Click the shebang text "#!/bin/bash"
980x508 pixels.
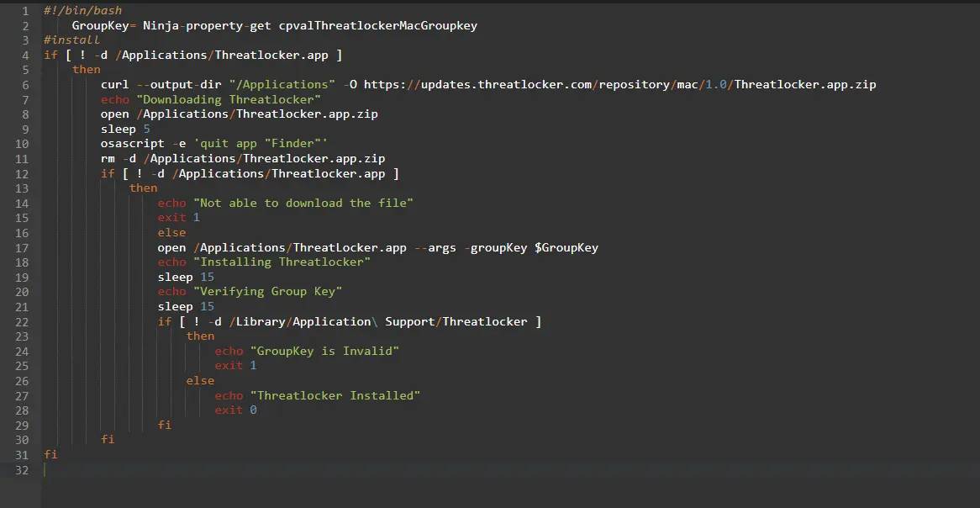click(x=83, y=11)
